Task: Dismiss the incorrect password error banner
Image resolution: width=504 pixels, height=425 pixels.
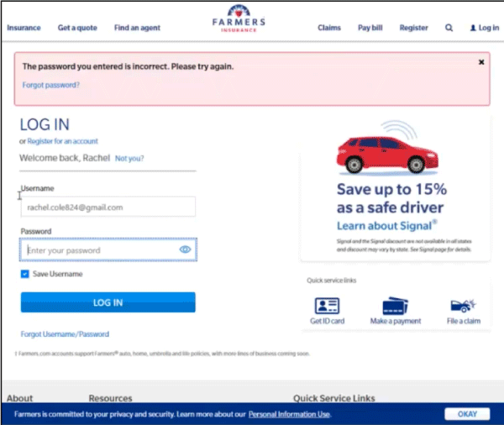Action: pos(481,62)
